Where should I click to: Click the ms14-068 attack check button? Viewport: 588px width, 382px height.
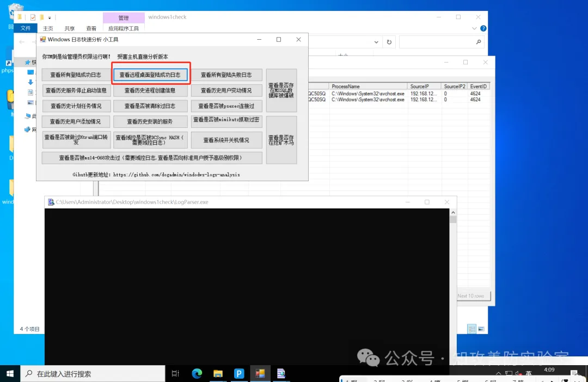(x=152, y=158)
